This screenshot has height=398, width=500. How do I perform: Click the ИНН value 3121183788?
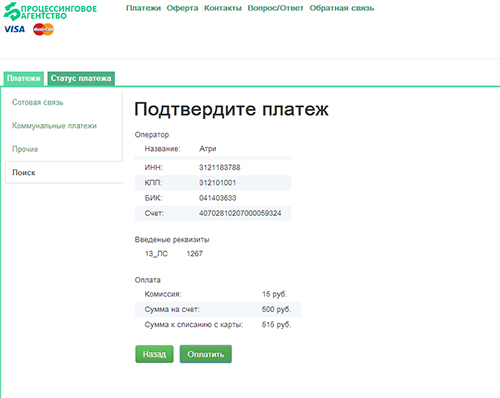(220, 167)
